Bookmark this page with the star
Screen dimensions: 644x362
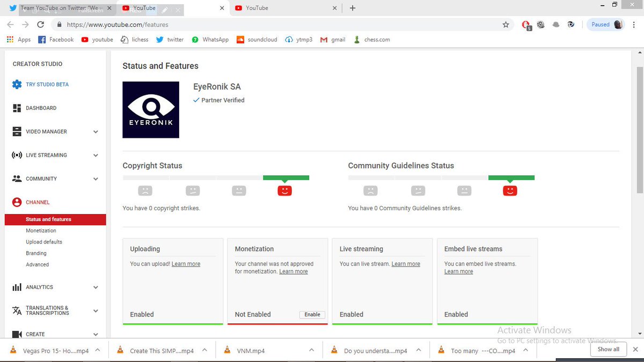point(506,25)
